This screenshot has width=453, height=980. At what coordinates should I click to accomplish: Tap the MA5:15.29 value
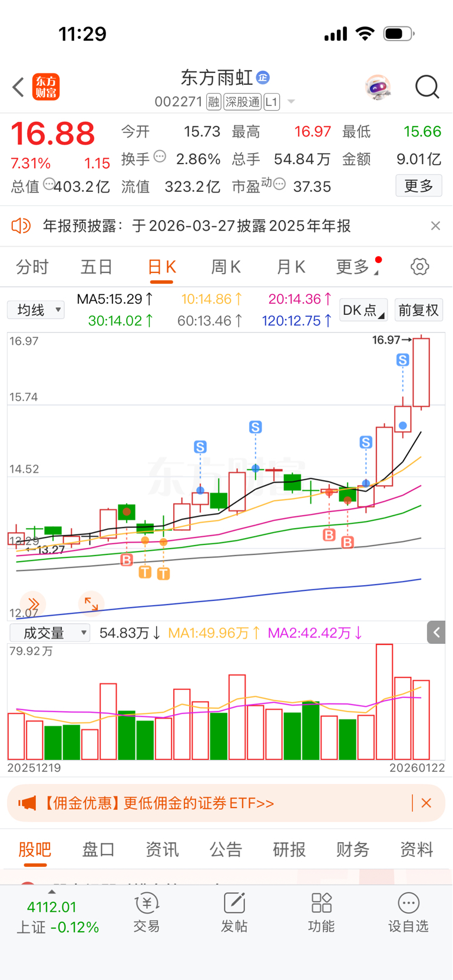115,299
